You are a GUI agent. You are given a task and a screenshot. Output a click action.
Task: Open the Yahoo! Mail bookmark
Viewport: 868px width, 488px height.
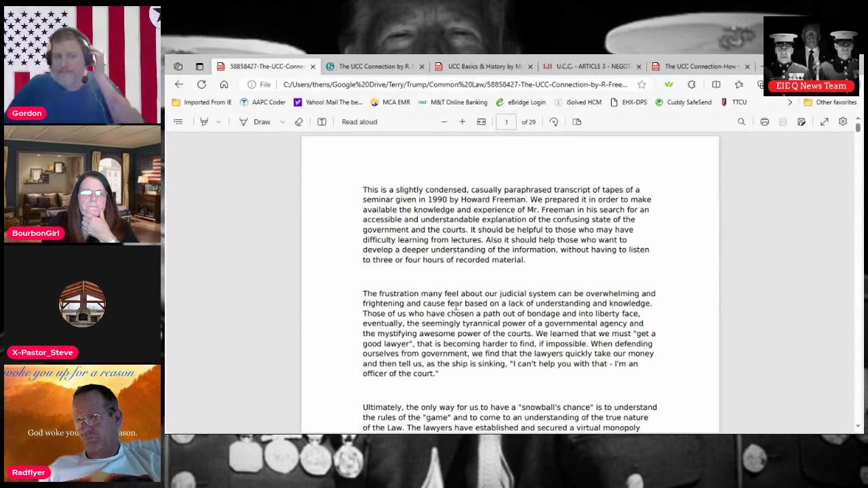pos(328,102)
